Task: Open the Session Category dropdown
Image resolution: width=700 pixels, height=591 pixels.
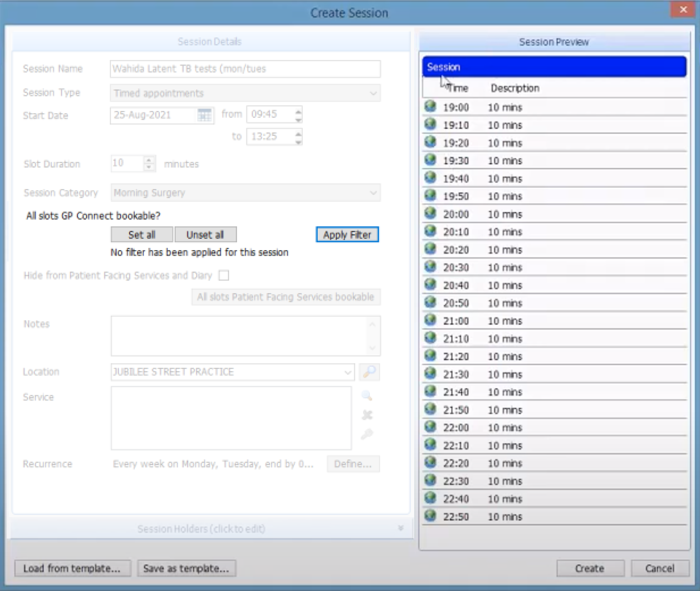Action: pos(373,193)
